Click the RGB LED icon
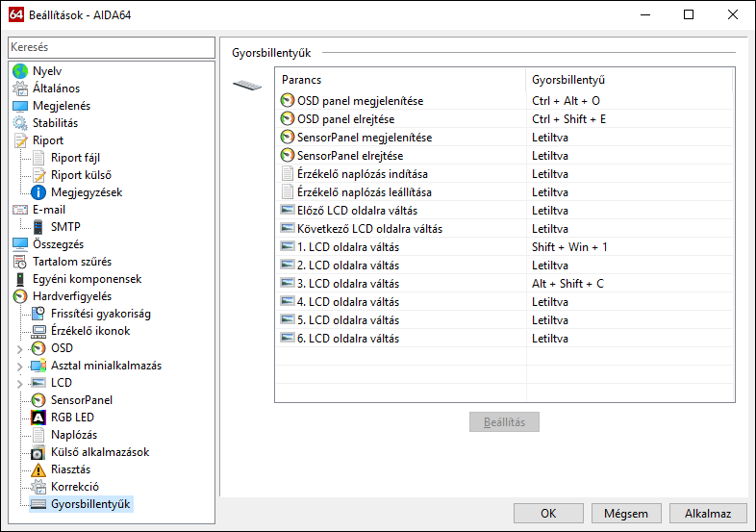 [38, 418]
